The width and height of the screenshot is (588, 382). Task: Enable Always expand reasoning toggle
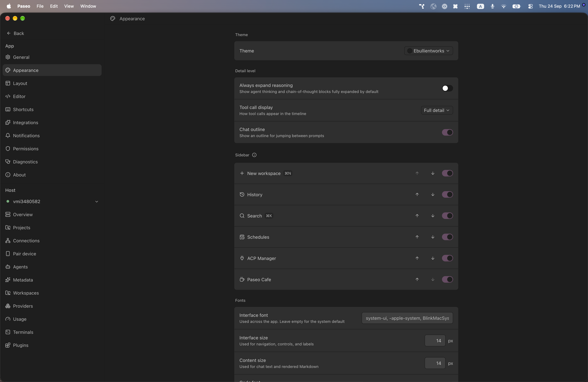447,88
